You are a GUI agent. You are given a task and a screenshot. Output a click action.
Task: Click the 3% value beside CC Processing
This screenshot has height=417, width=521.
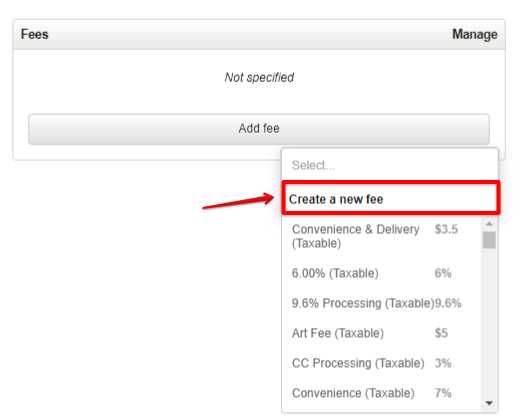point(443,363)
